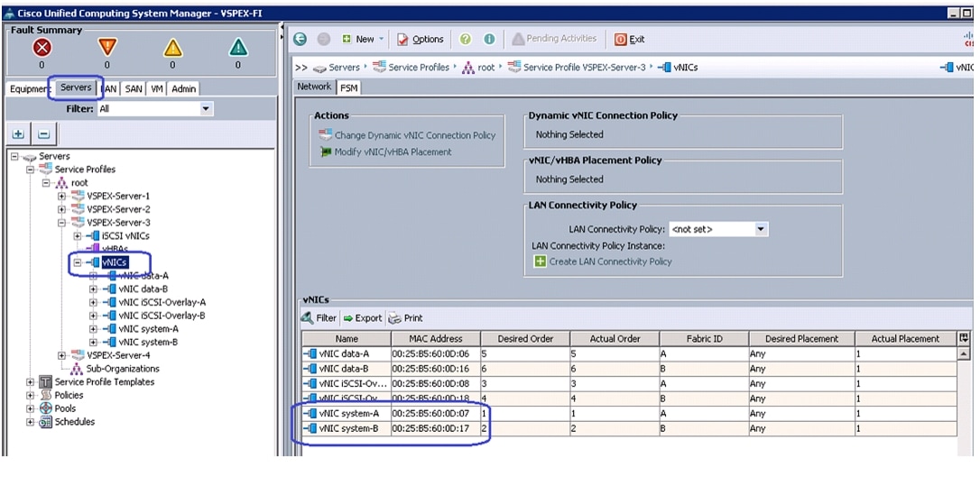980x486 pixels.
Task: Click the expand all plus button
Action: (18, 133)
